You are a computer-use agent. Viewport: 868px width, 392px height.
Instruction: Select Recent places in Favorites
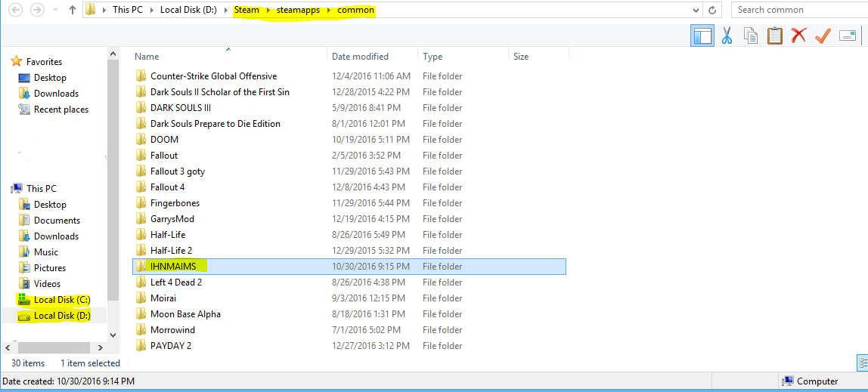pyautogui.click(x=61, y=110)
